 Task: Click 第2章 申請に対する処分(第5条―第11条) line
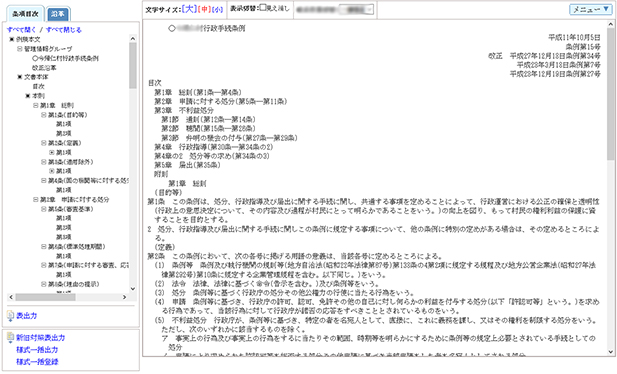(x=221, y=102)
